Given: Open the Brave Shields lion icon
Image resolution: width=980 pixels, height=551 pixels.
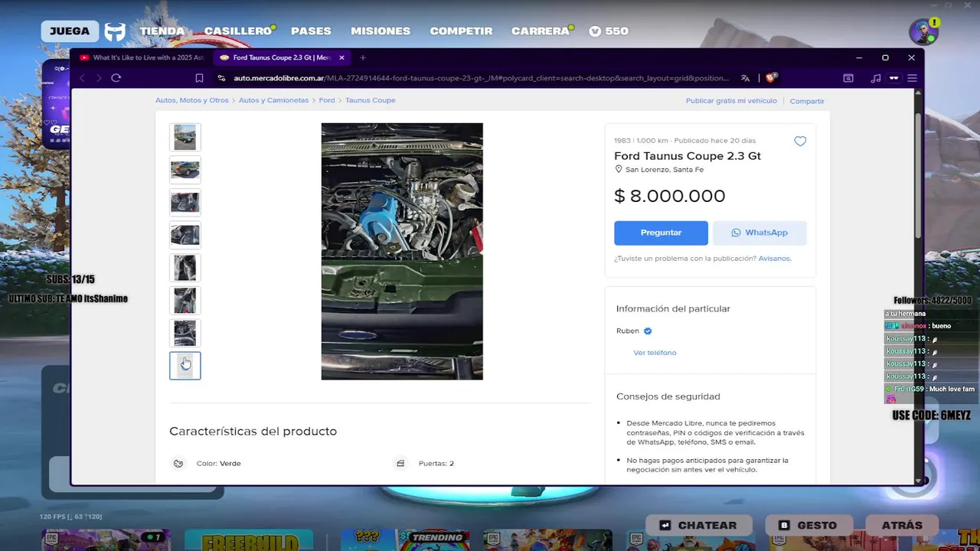Looking at the screenshot, I should [772, 77].
